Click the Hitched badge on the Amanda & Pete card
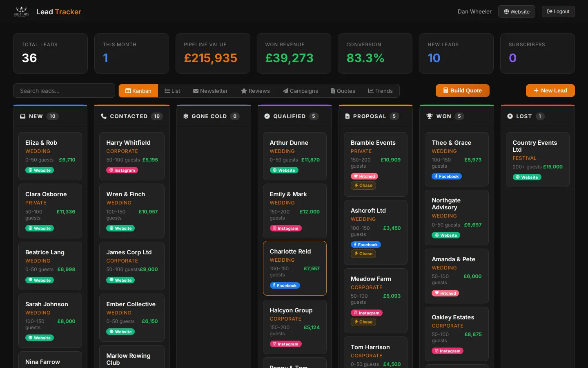588x368 pixels. pyautogui.click(x=445, y=293)
